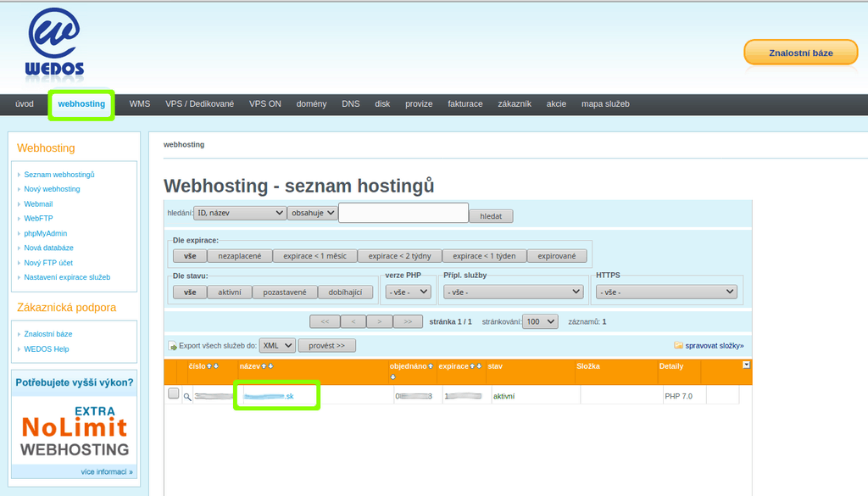Viewport: 868px width, 496px height.
Task: Filter by nezaplacené expiration
Action: [240, 256]
